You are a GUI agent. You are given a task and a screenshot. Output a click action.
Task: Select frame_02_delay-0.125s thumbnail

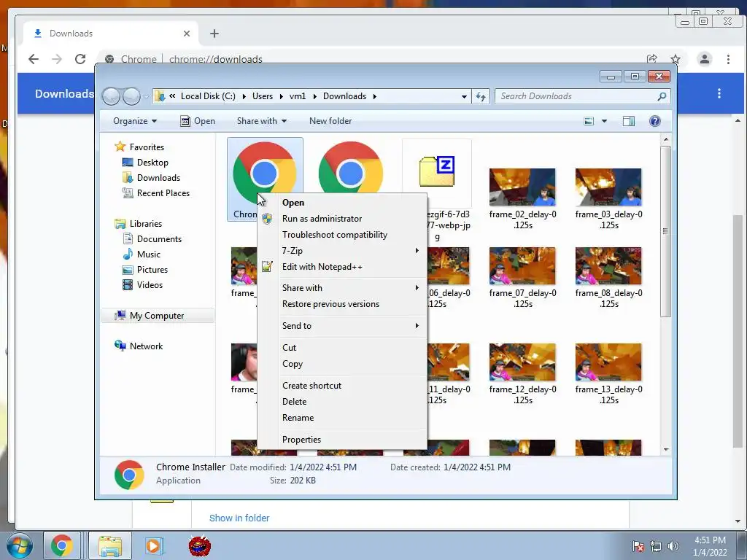tap(522, 187)
